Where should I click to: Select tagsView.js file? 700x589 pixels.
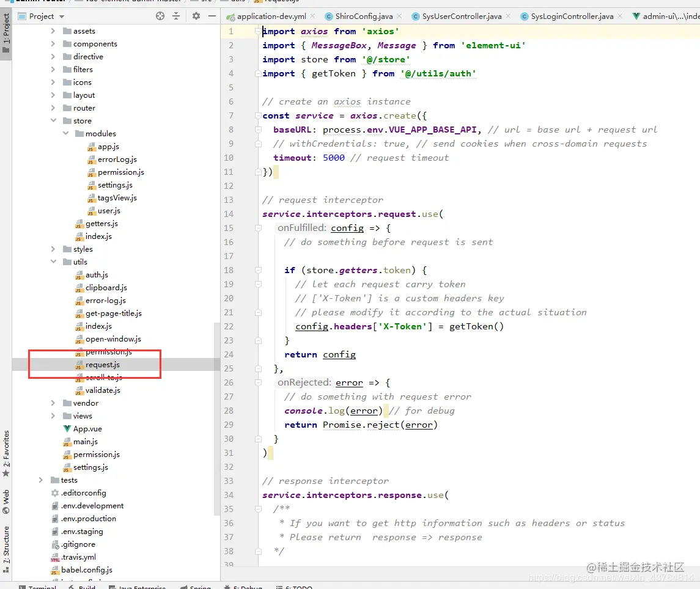(x=117, y=198)
